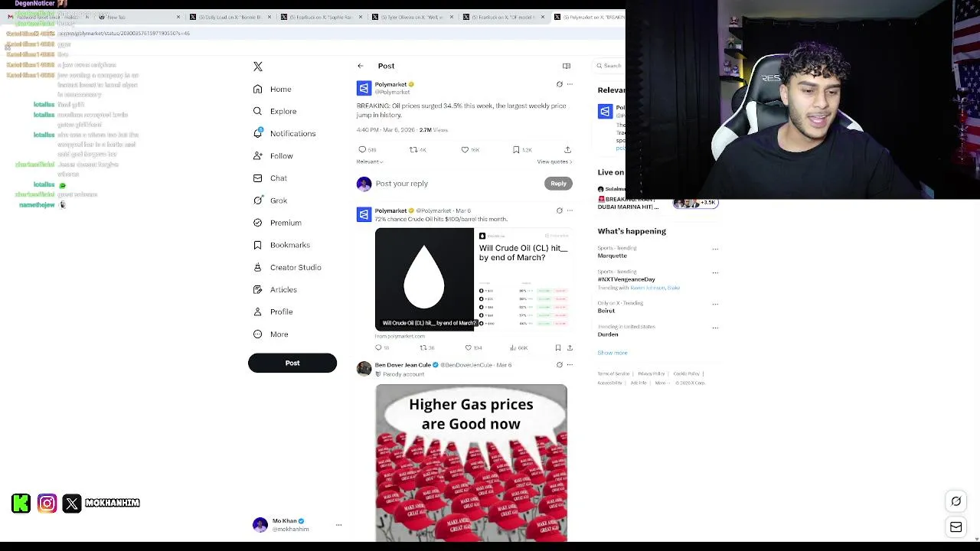This screenshot has height=551, width=980.
Task: Open Explore in the sidebar
Action: 275,112
